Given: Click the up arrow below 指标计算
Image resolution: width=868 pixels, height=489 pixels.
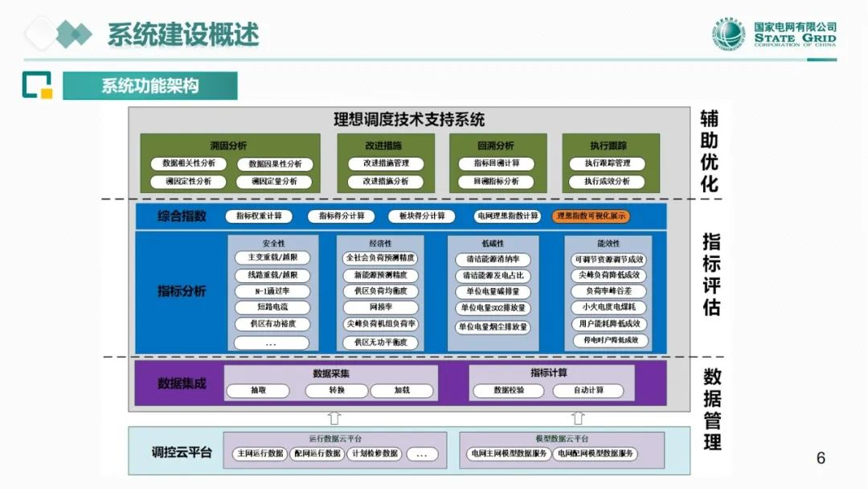Looking at the screenshot, I should pyautogui.click(x=578, y=417).
